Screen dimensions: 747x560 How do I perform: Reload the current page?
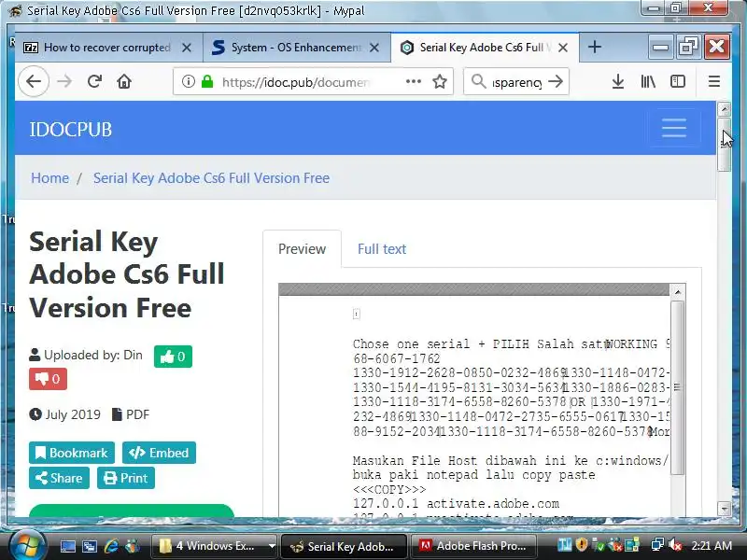pos(94,81)
